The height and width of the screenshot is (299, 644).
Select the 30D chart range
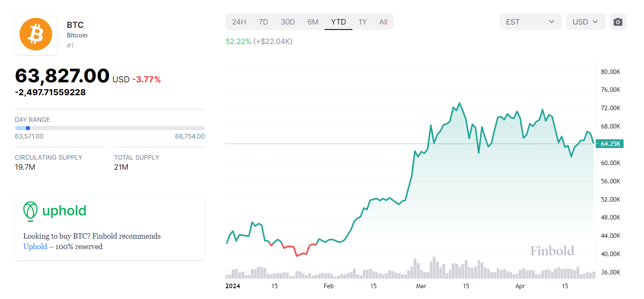pos(287,22)
